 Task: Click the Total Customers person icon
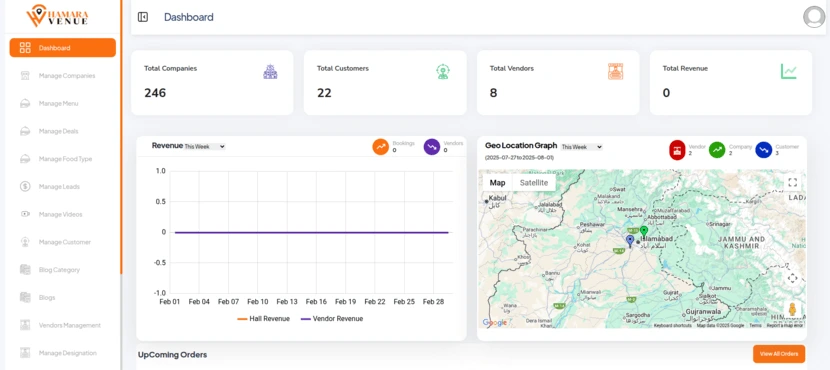(x=443, y=71)
